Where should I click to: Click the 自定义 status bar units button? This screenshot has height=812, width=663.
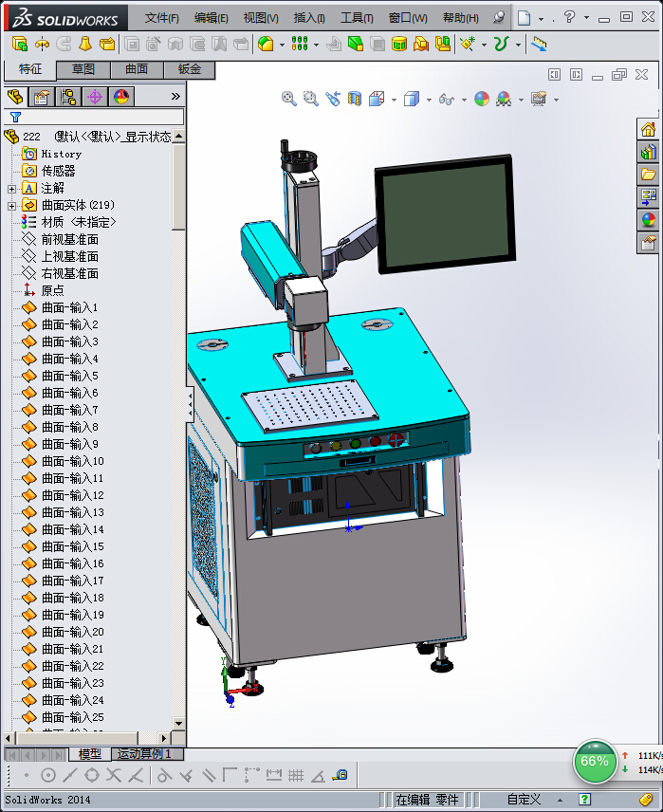[524, 800]
